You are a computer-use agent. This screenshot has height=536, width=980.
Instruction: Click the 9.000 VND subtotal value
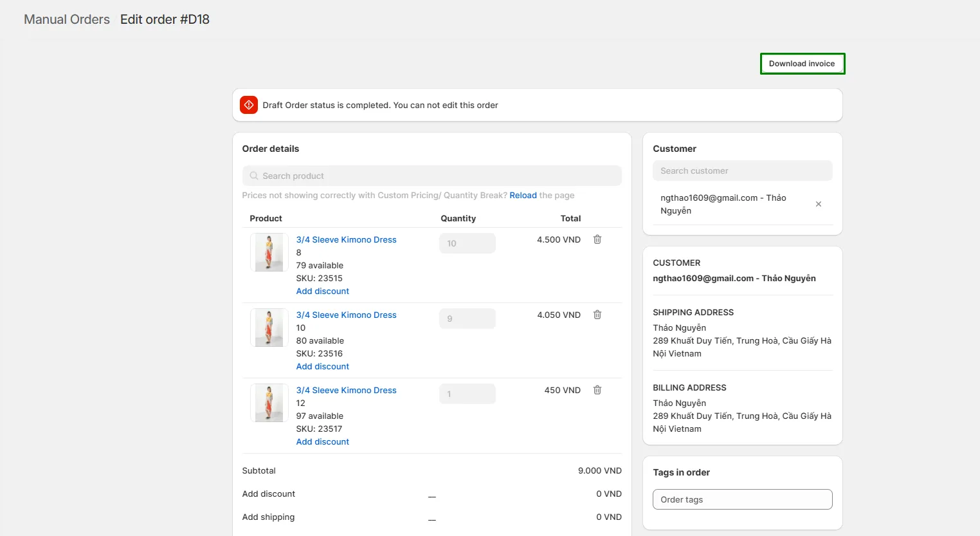600,470
